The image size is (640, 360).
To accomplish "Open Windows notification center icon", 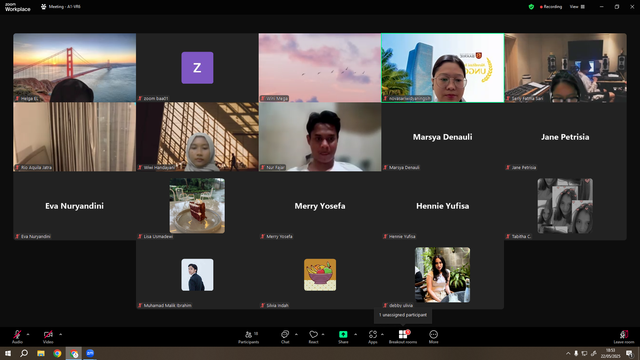I will [x=629, y=353].
